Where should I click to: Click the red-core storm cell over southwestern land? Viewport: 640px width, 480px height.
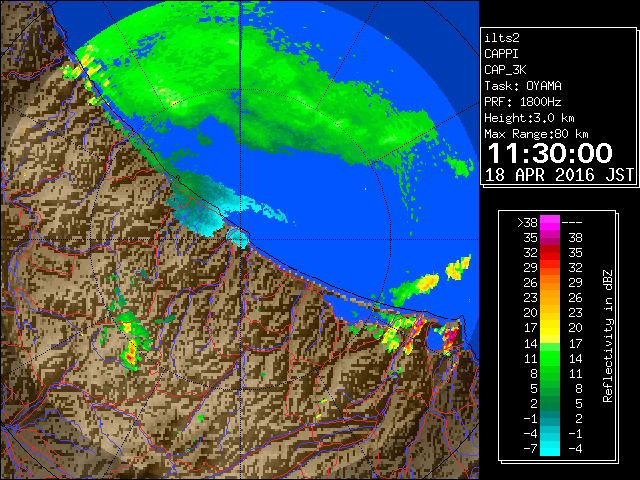(131, 354)
